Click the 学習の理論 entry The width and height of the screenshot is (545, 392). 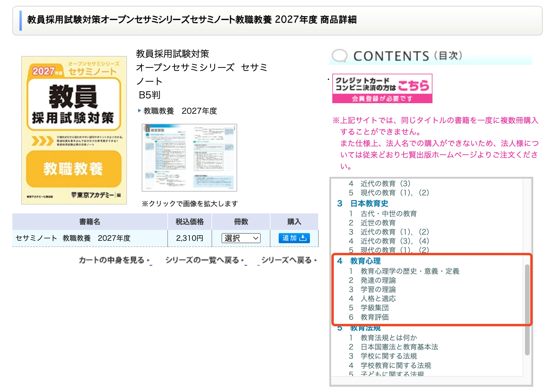coord(378,289)
